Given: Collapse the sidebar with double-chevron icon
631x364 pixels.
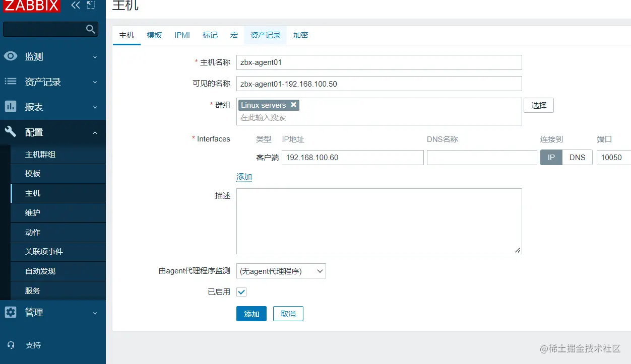Looking at the screenshot, I should 76,6.
